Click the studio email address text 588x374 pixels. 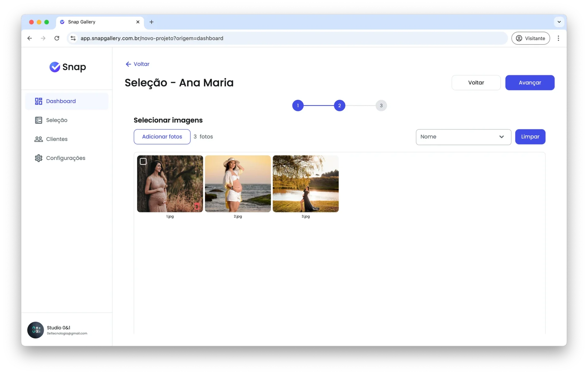[67, 334]
